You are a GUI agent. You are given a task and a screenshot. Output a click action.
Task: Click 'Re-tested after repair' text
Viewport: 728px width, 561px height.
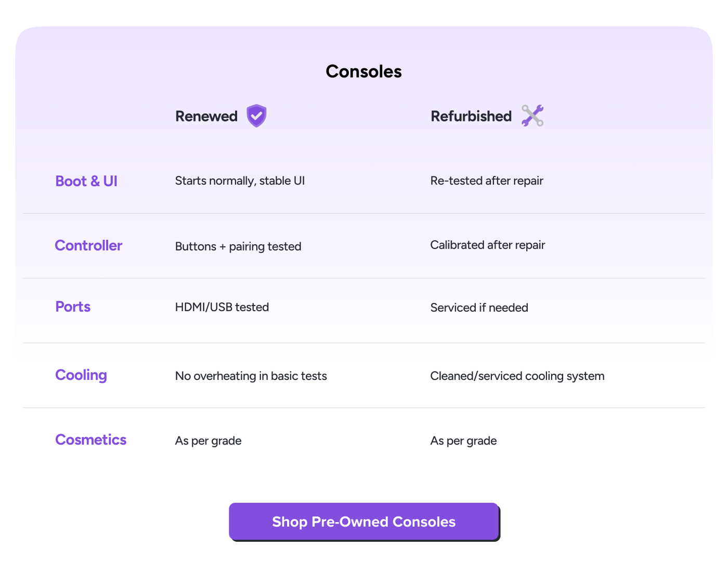click(487, 181)
